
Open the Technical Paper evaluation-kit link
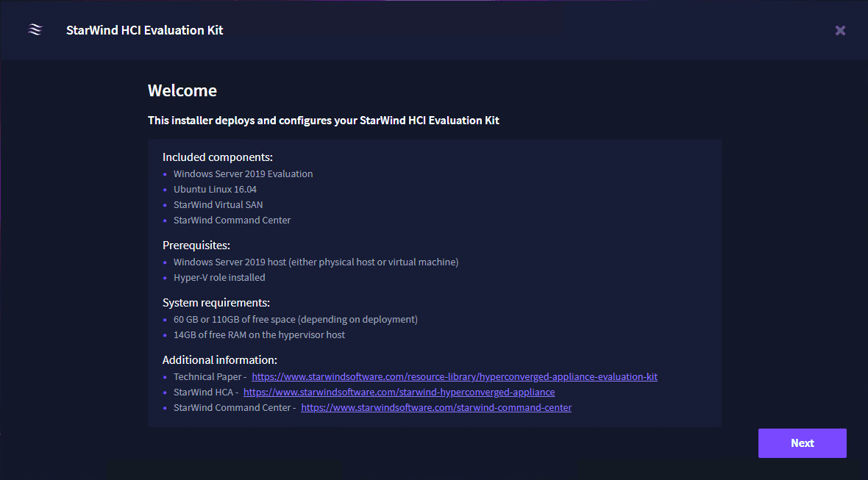tap(455, 376)
